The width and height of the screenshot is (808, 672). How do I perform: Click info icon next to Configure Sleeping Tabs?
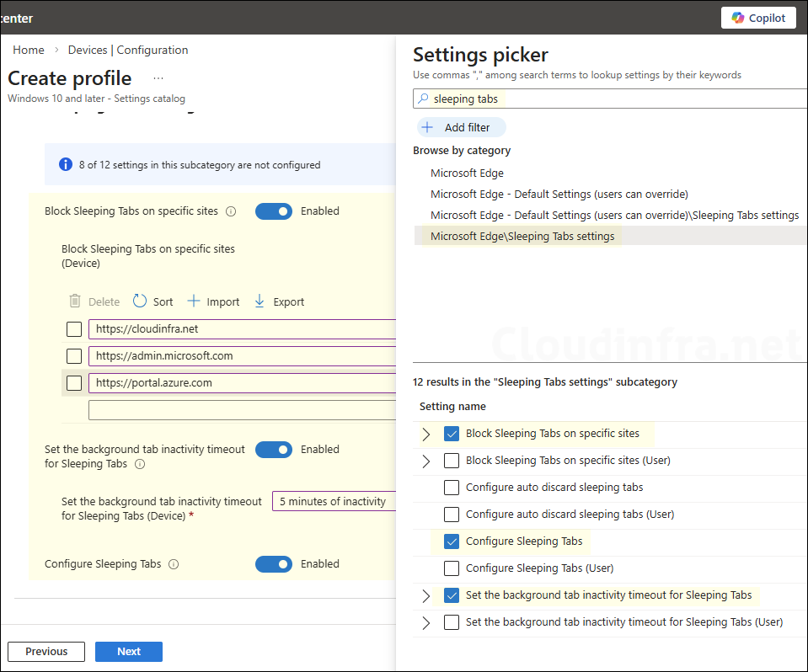[173, 564]
